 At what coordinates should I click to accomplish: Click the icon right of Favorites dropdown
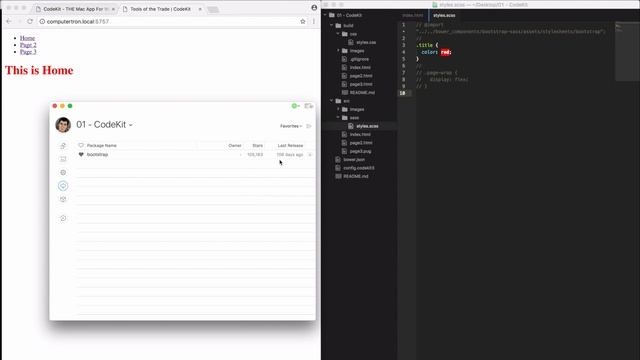tap(309, 126)
